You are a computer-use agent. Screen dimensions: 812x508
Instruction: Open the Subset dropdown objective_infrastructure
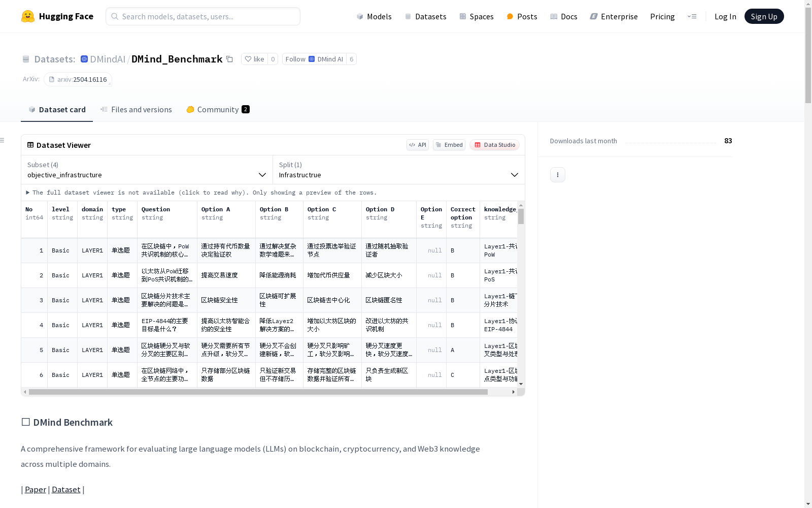[147, 170]
